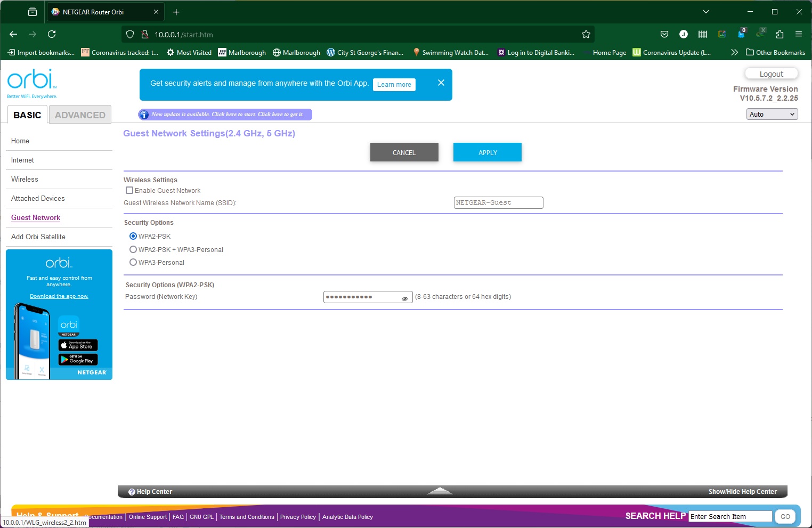Open Home in the sidebar

coord(20,141)
